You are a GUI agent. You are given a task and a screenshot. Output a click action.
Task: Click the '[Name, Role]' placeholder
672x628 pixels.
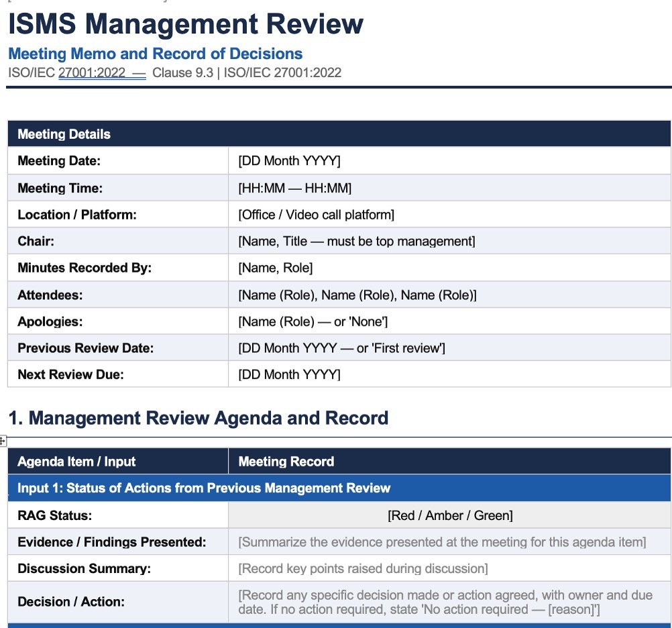[x=276, y=268]
